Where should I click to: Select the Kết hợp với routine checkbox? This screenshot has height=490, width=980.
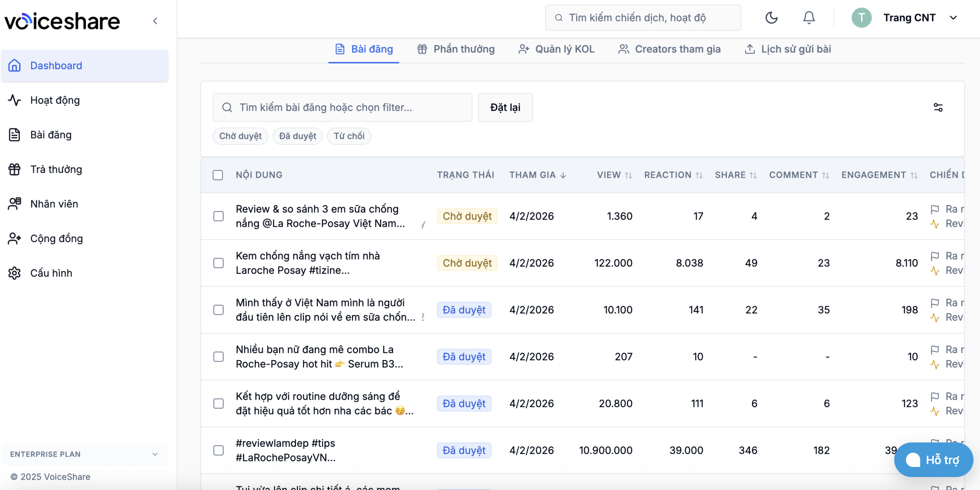pos(218,404)
